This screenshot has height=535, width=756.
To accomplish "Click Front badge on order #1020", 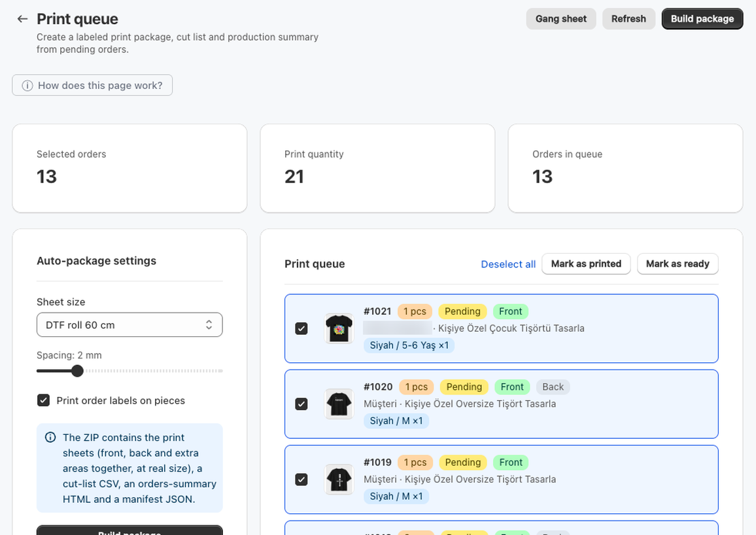I will tap(511, 387).
